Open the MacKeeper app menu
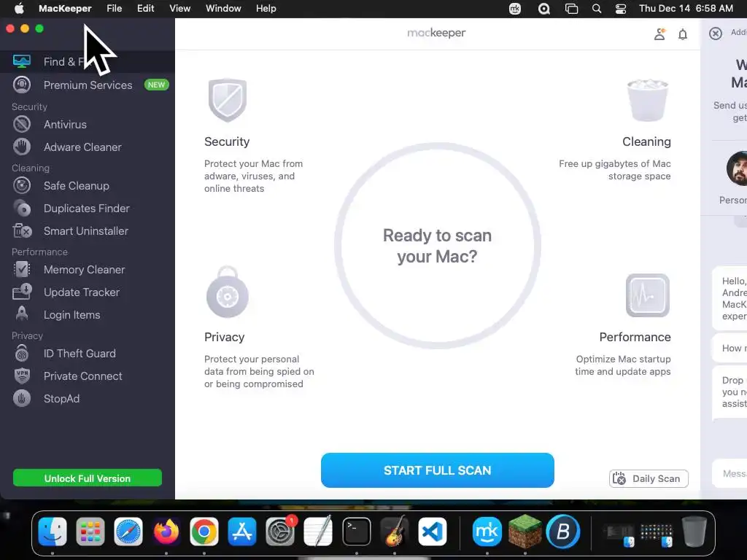 (x=65, y=9)
